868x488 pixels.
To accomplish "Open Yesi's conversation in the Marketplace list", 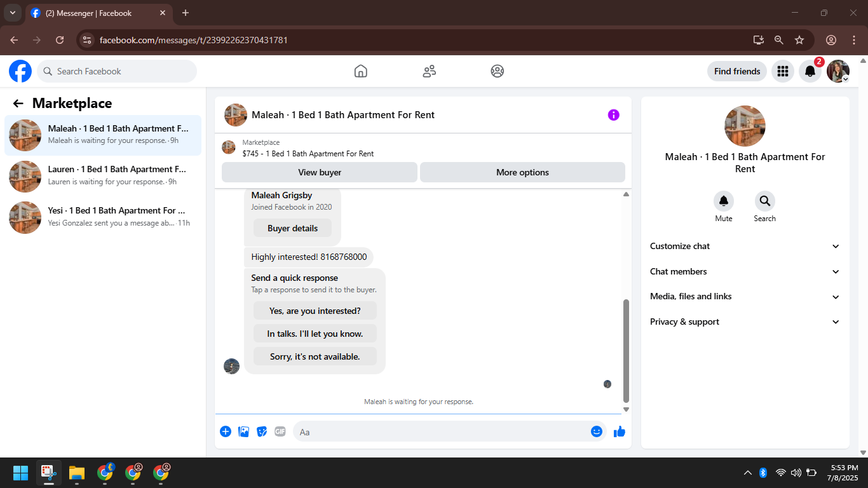I will (x=103, y=217).
